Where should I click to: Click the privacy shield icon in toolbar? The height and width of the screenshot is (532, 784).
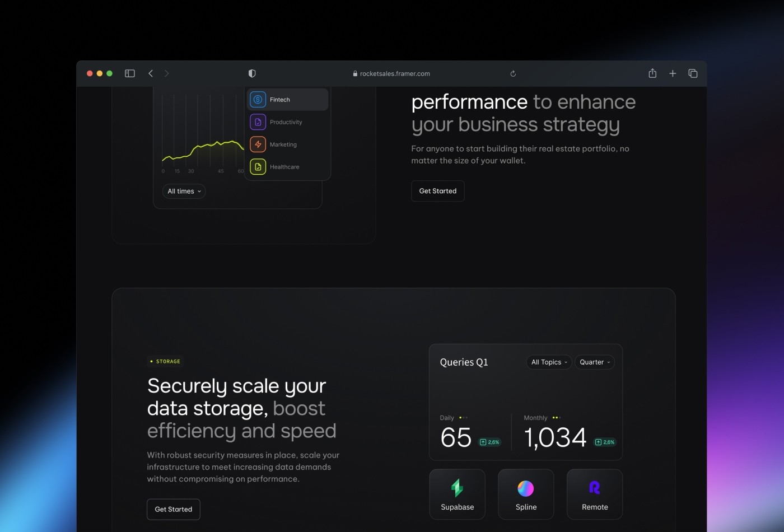(252, 73)
